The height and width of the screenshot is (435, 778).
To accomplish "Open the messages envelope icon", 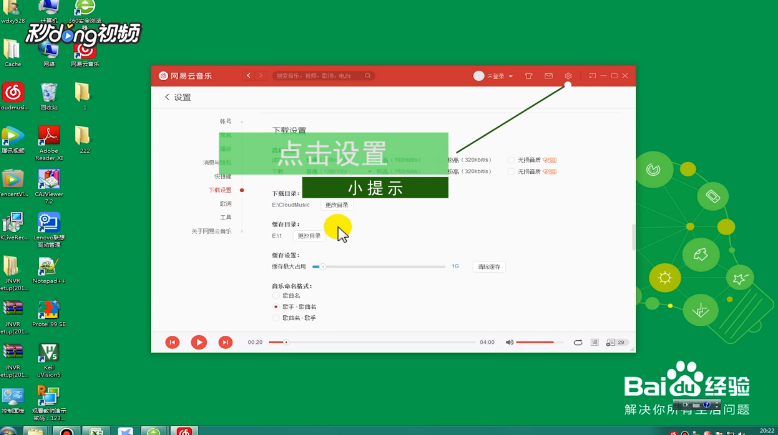I will [x=548, y=76].
